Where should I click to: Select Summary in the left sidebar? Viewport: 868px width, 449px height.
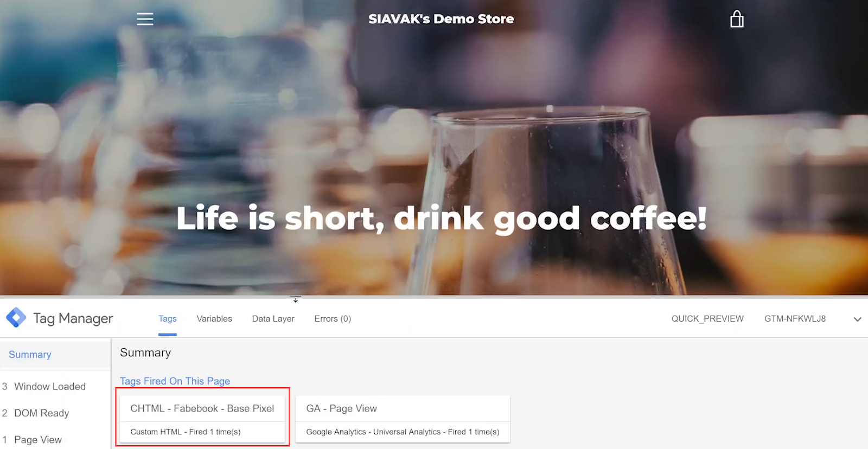[55, 355]
